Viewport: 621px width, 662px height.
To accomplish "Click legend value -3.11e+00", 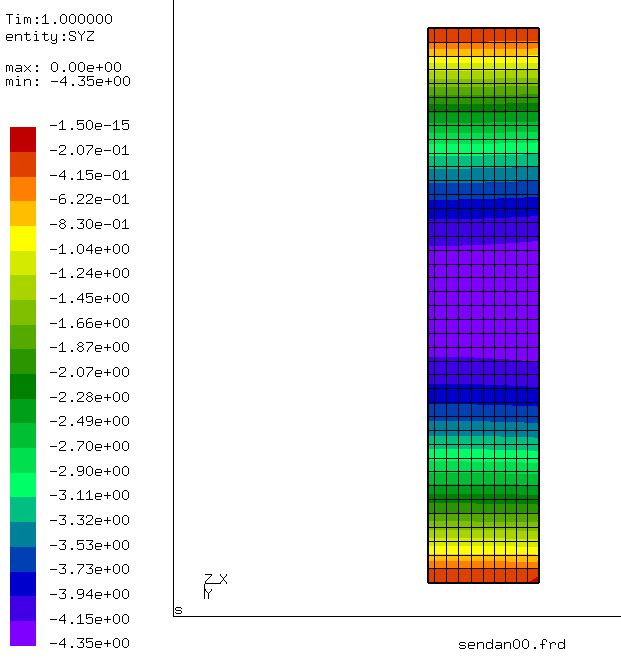I will [x=89, y=495].
